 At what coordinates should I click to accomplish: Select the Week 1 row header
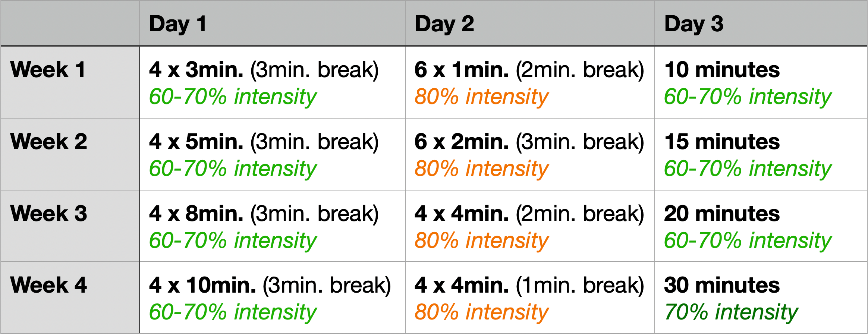coord(70,82)
